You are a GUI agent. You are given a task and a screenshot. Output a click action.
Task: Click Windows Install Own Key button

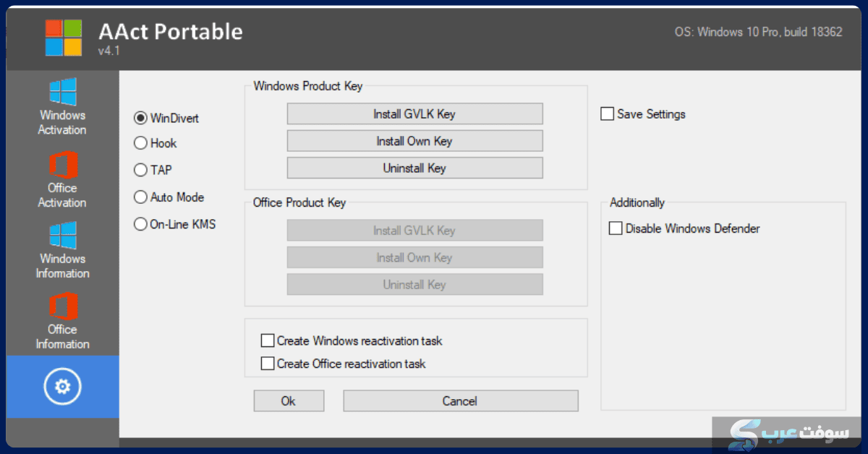(x=414, y=141)
